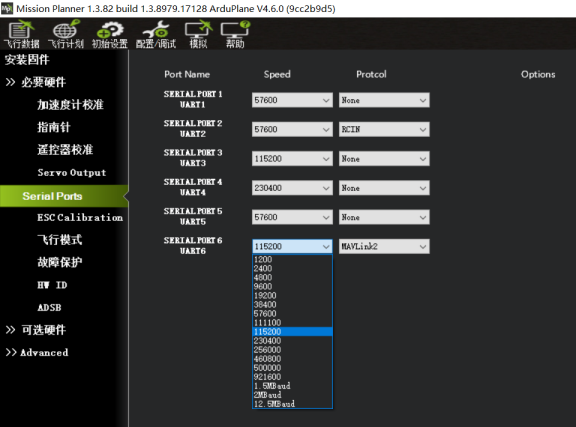Viewport: 576px width, 427px height.
Task: Open Serial Port 2 protocol dropdown showing RCIN
Action: click(384, 129)
